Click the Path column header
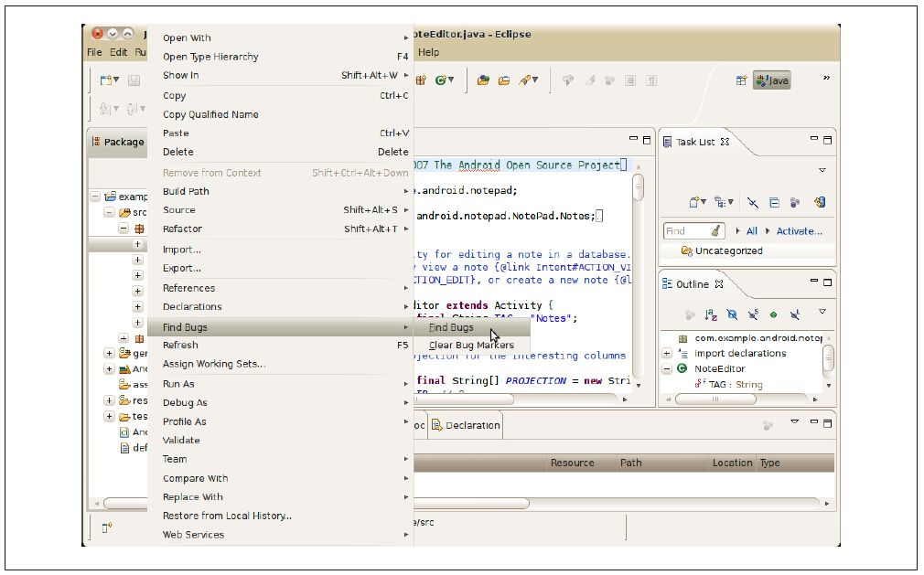The image size is (924, 575). (x=662, y=463)
